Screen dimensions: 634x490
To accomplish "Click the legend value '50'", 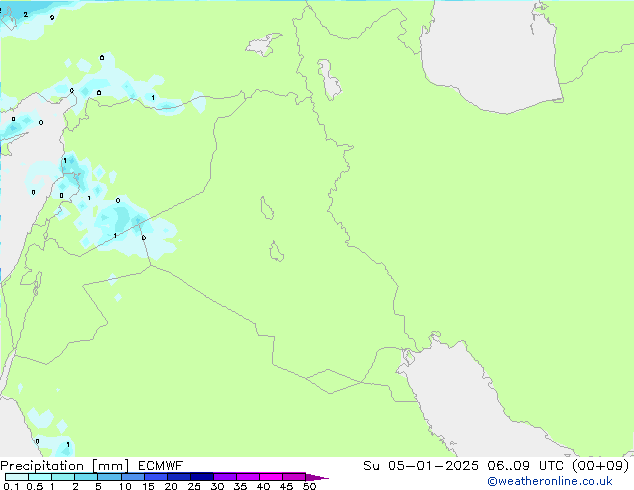I will [x=310, y=486].
